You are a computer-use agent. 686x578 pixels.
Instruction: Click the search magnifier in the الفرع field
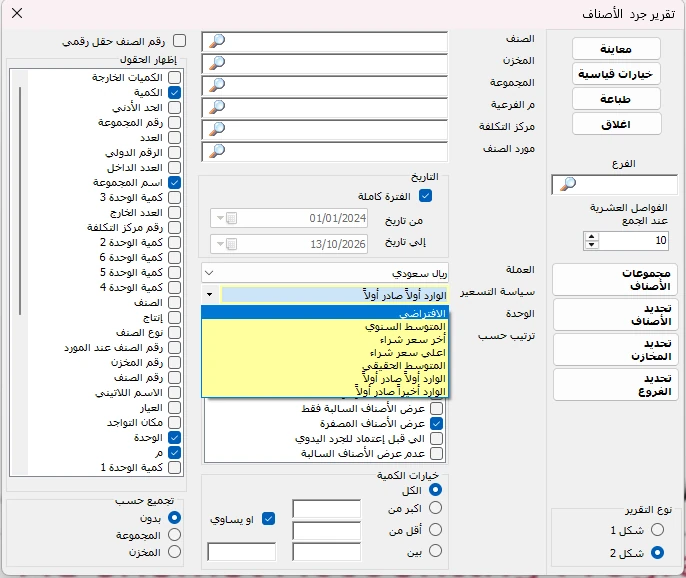click(568, 184)
